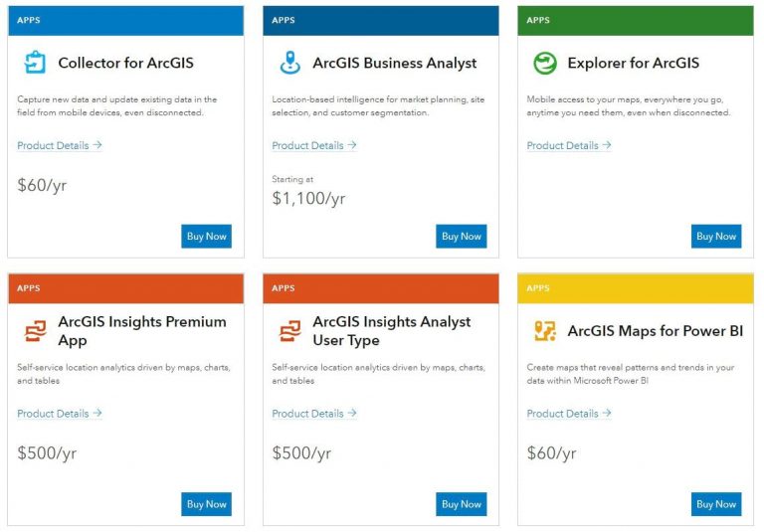View Product Details for Explorer for ArcGIS
764x532 pixels.
click(568, 145)
